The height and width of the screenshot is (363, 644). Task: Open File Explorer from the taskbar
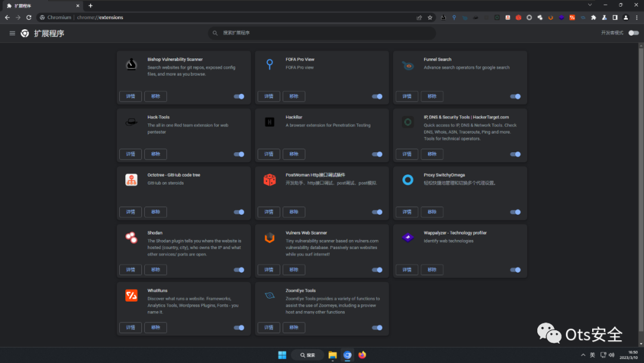[x=333, y=355]
